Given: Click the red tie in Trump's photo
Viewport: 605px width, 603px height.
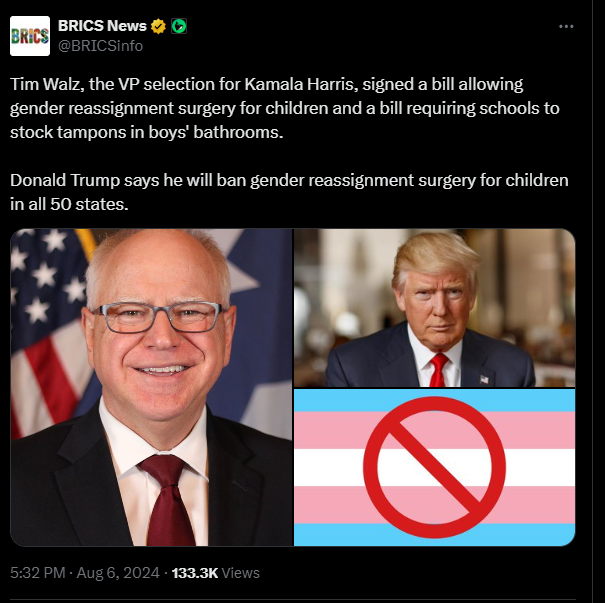Looking at the screenshot, I should [438, 370].
